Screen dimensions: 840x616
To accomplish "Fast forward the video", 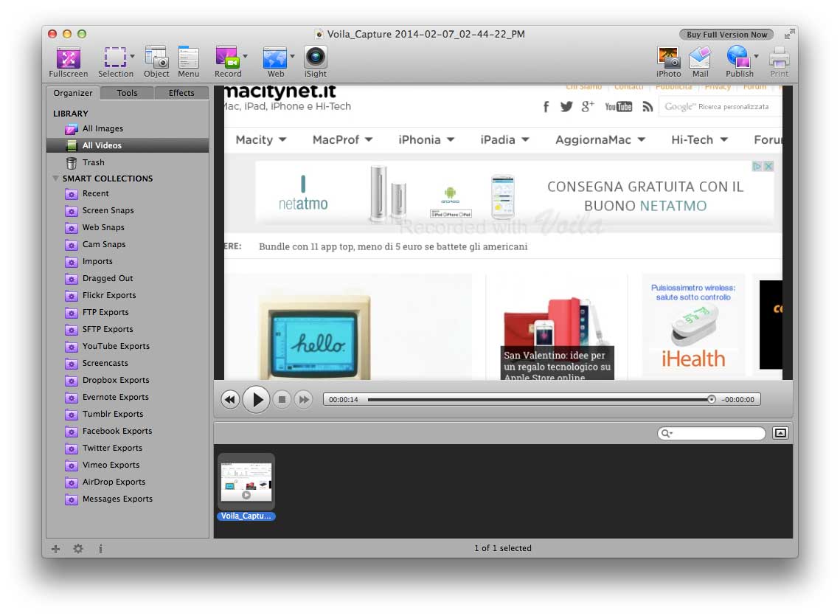I will tap(303, 399).
